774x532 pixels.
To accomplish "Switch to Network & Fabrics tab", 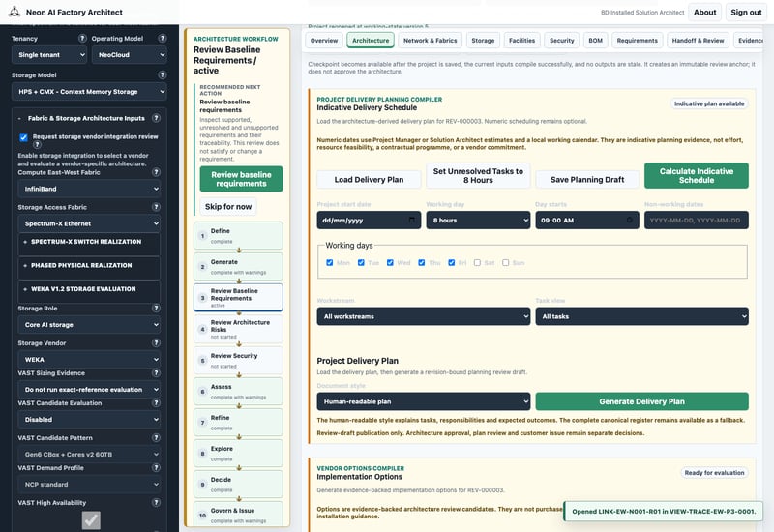I will 430,40.
